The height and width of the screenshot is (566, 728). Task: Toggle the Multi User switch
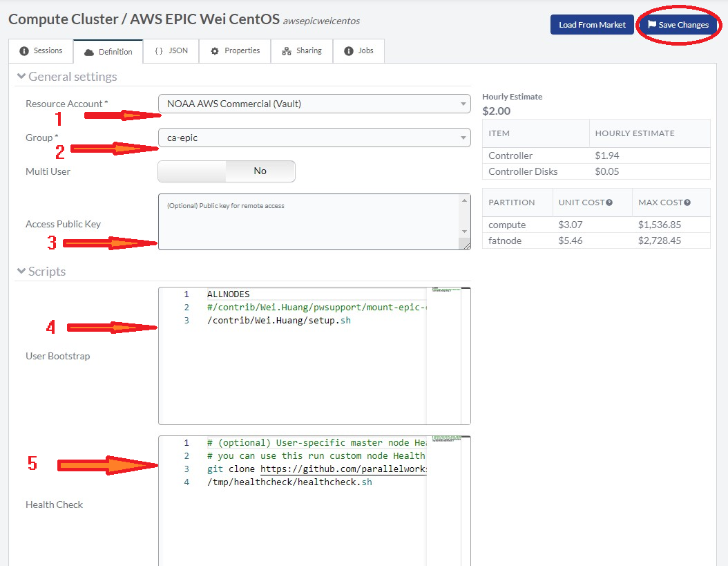tap(227, 171)
